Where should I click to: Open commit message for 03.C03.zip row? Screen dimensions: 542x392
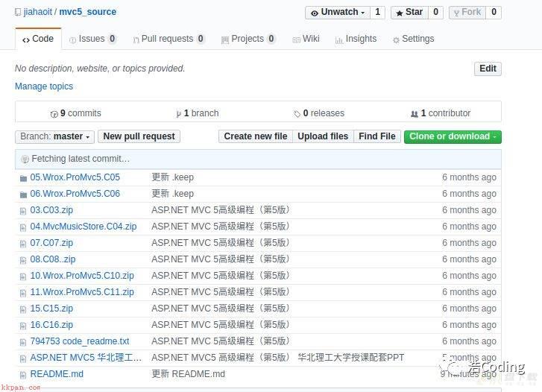pos(221,210)
